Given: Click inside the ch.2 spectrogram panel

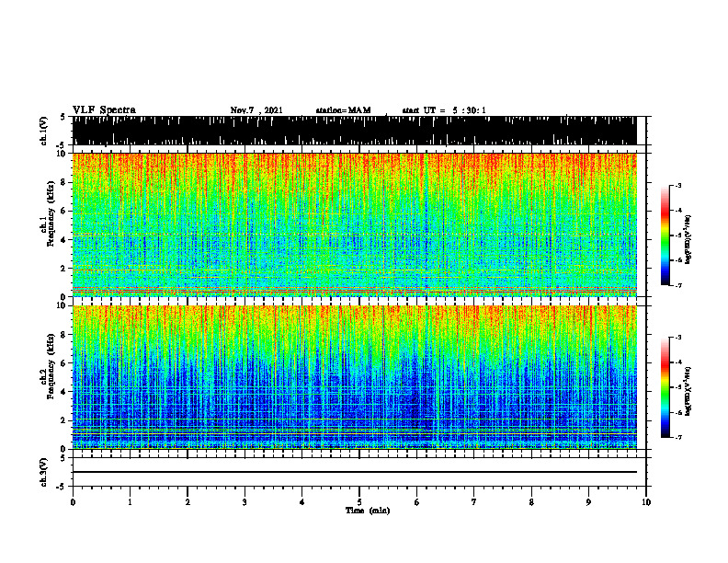Looking at the screenshot, I should point(354,377).
